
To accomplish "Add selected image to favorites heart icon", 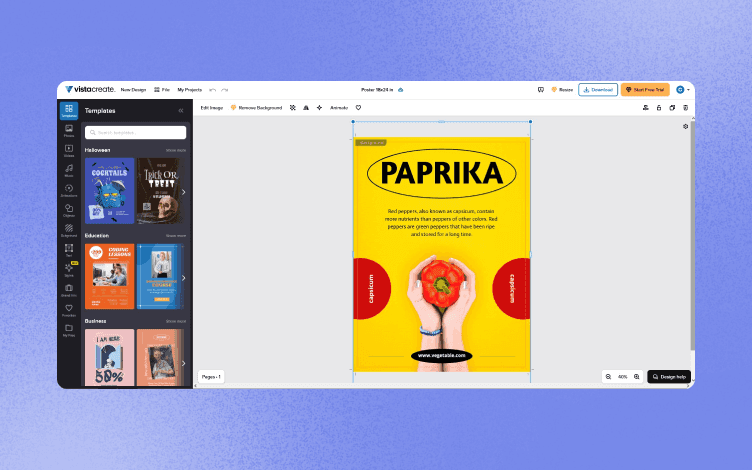I will click(358, 108).
